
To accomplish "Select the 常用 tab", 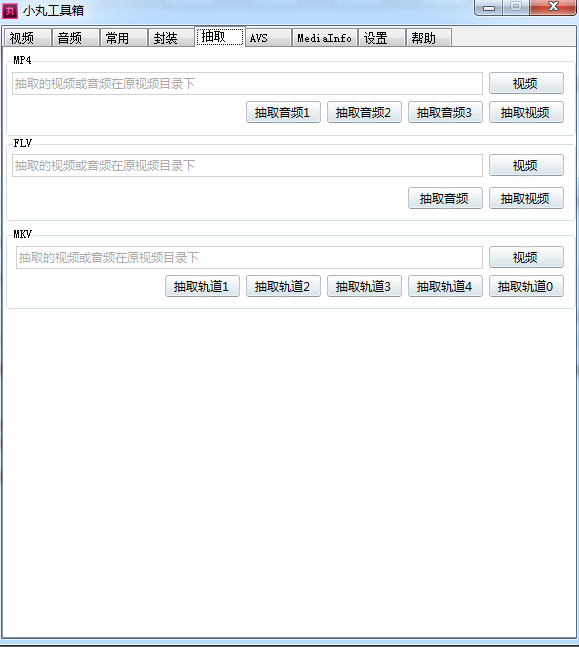I will coord(123,38).
